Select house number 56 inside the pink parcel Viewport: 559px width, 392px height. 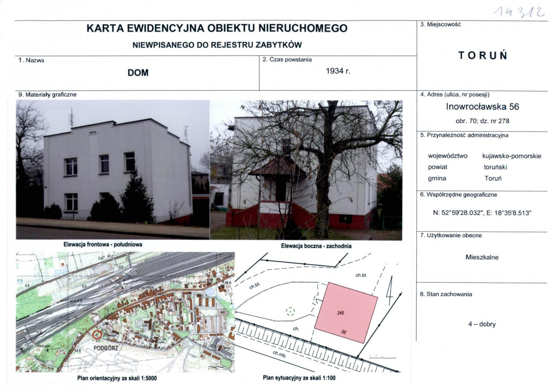pos(344,332)
